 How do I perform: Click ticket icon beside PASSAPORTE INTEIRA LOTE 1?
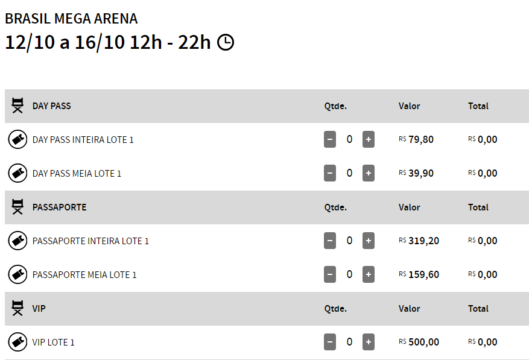(x=18, y=241)
